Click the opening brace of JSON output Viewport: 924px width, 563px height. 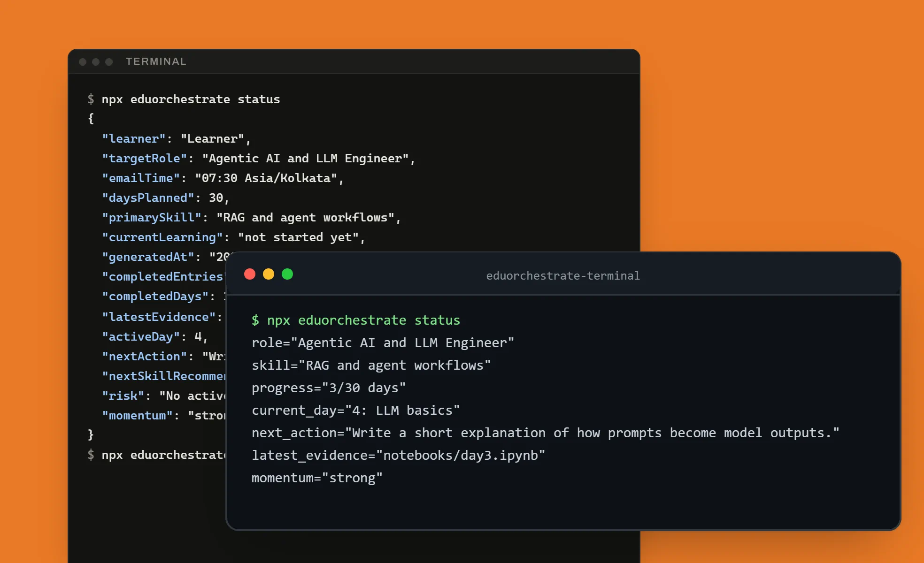point(91,119)
